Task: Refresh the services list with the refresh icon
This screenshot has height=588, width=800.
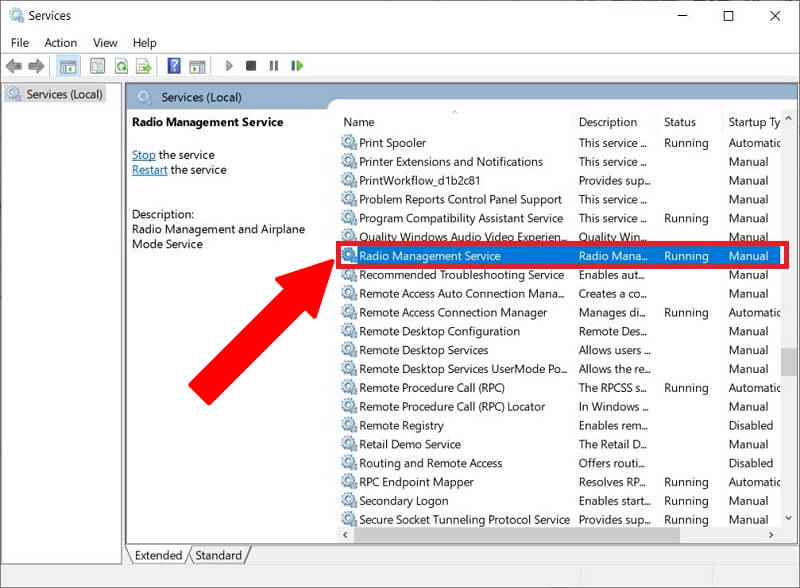Action: tap(122, 66)
